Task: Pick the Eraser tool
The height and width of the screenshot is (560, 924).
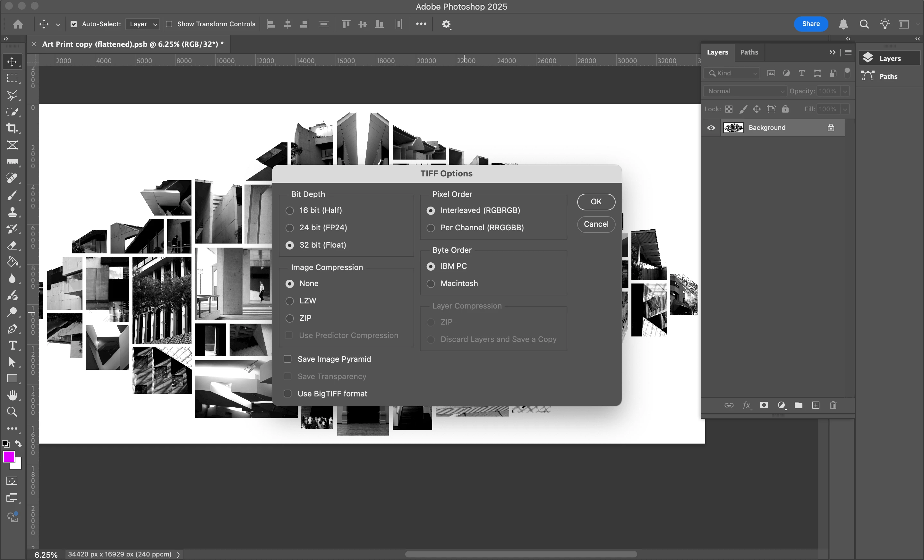Action: [12, 245]
